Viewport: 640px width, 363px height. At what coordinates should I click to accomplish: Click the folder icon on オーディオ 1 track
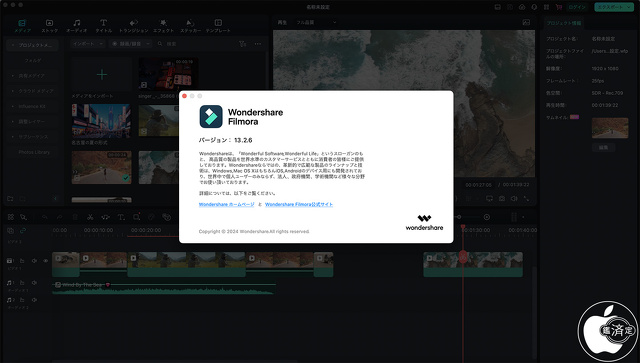point(22,283)
